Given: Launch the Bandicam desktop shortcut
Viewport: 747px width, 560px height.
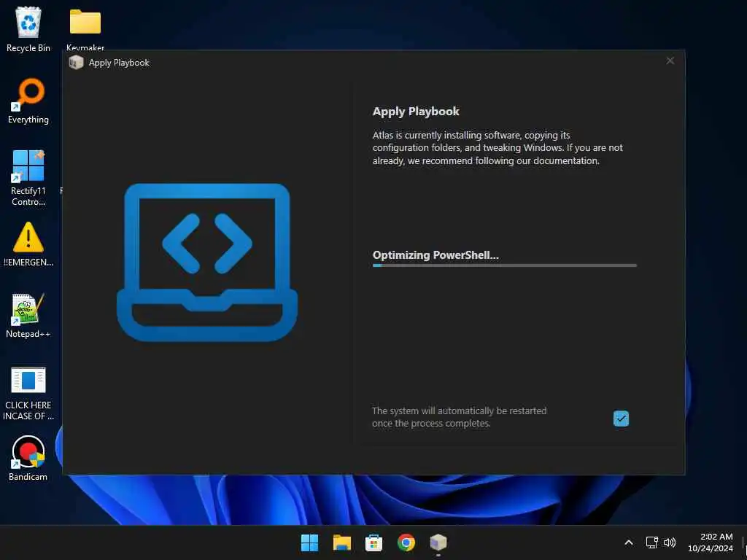Looking at the screenshot, I should tap(28, 458).
